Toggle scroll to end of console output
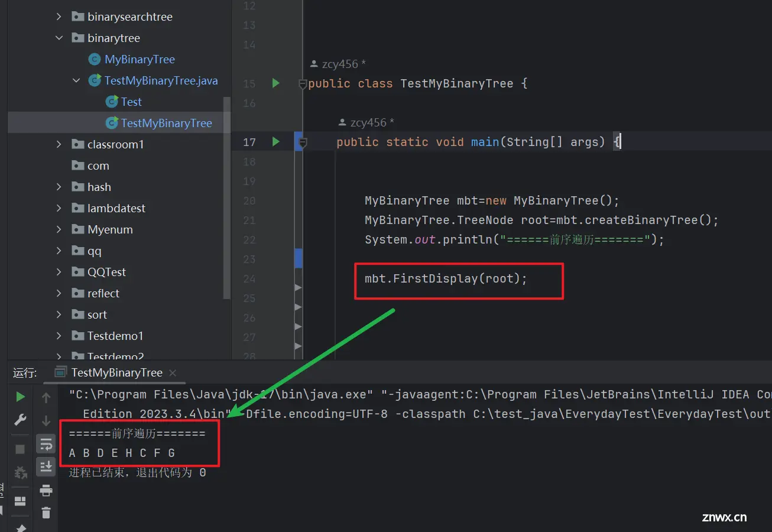 coord(46,467)
